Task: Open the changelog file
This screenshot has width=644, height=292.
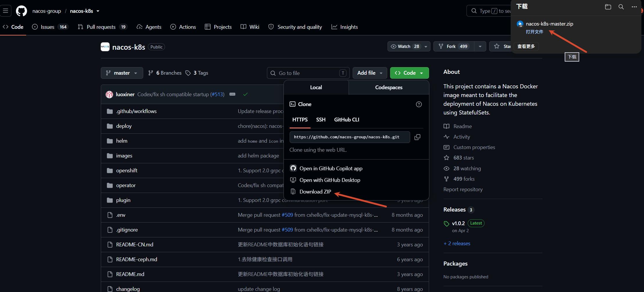Action: coord(128,289)
